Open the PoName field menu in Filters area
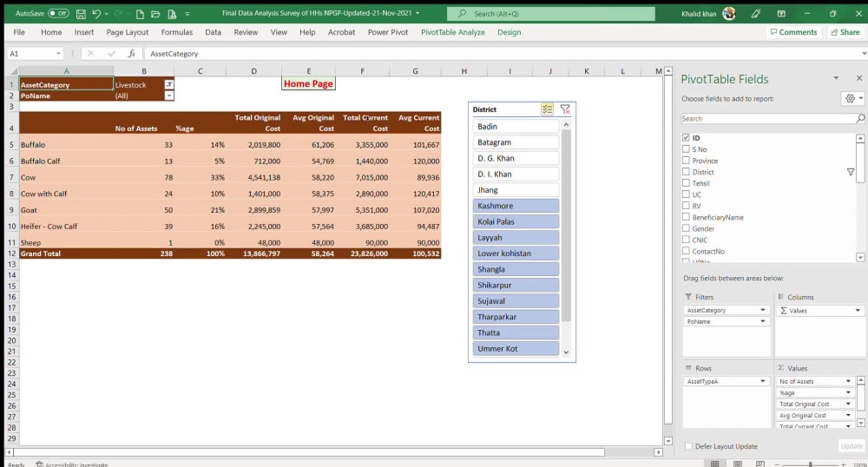This screenshot has height=467, width=868. click(x=762, y=321)
